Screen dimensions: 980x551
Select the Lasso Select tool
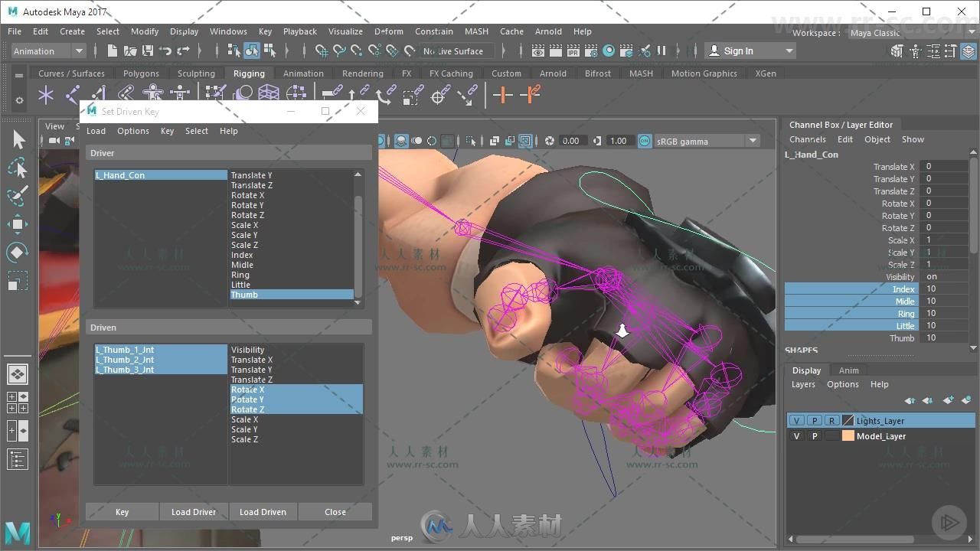18,168
